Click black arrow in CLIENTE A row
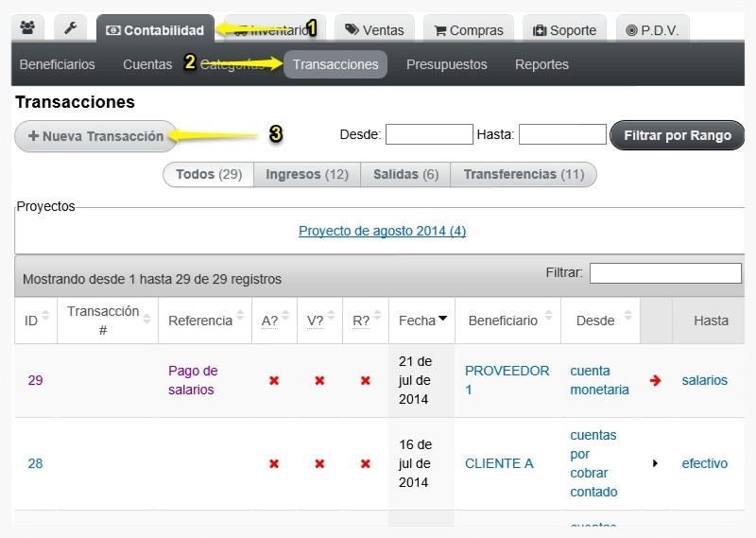The height and width of the screenshot is (538, 756). (x=655, y=463)
